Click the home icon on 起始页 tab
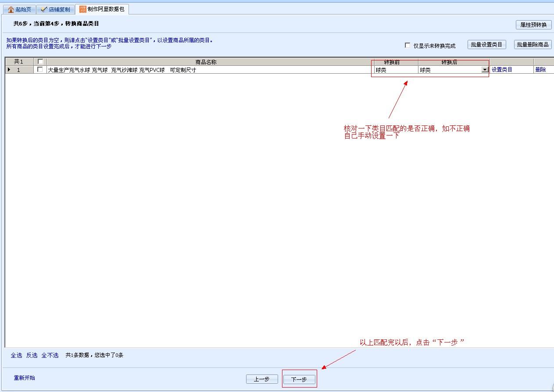The height and width of the screenshot is (392, 554). coord(11,10)
